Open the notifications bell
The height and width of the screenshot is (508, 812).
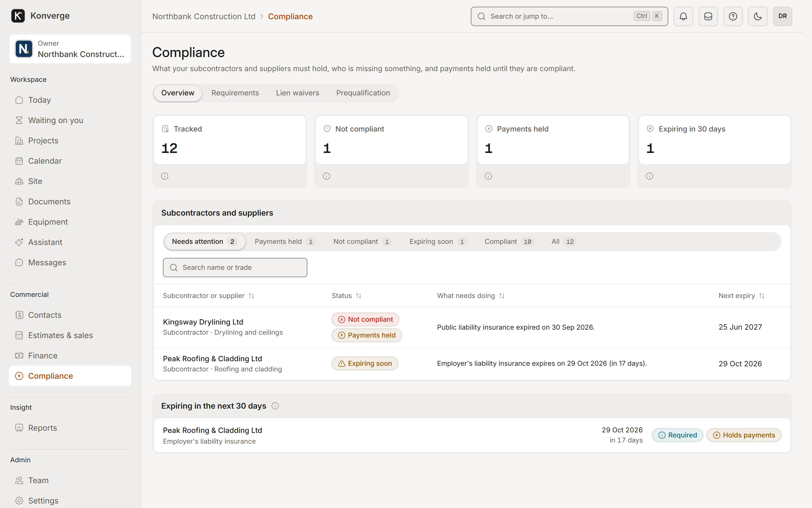pos(683,16)
